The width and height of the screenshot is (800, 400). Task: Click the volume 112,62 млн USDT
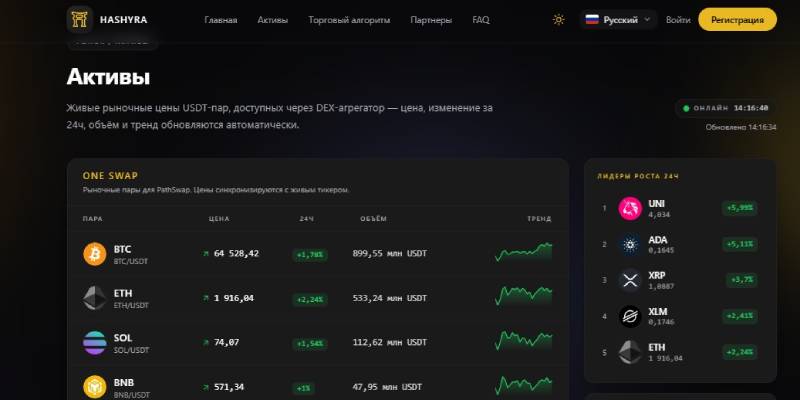(390, 342)
